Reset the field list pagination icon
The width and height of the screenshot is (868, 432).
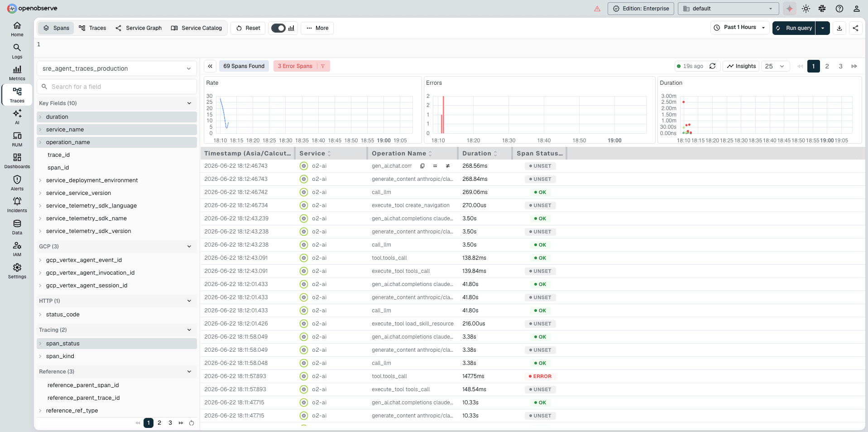point(192,423)
